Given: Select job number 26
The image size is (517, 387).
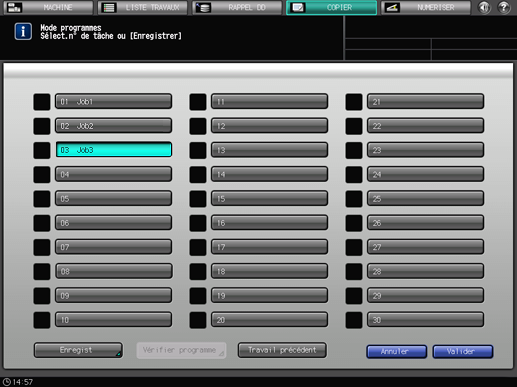Looking at the screenshot, I should click(x=425, y=223).
